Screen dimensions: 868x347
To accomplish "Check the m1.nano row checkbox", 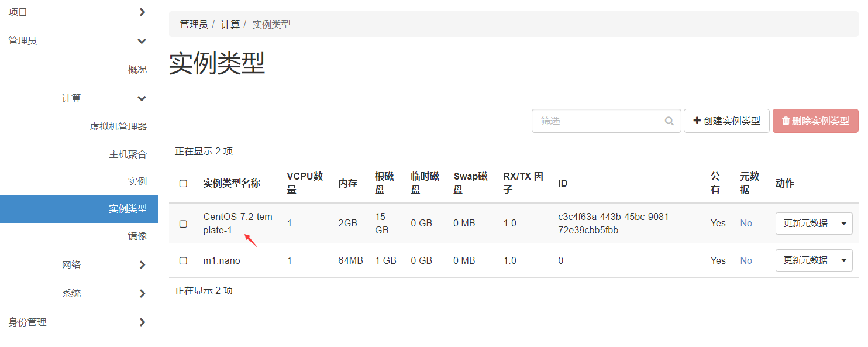I will [183, 260].
